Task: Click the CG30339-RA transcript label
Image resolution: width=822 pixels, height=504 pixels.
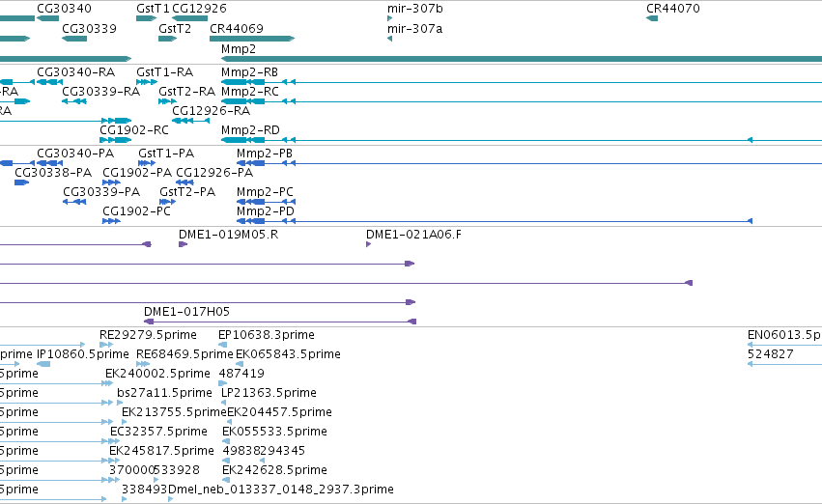Action: click(100, 91)
